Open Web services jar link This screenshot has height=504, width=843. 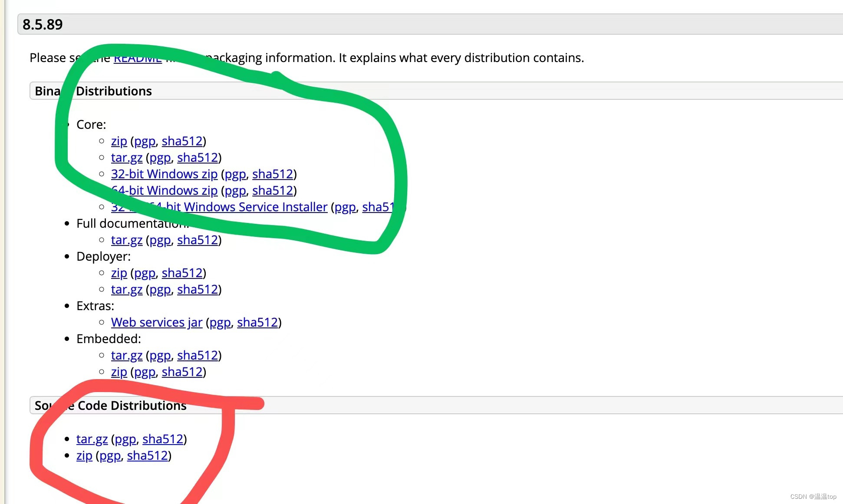(x=156, y=323)
